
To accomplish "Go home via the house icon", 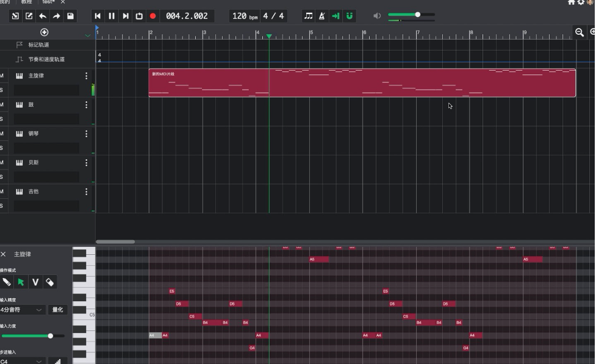I will 571,2.
